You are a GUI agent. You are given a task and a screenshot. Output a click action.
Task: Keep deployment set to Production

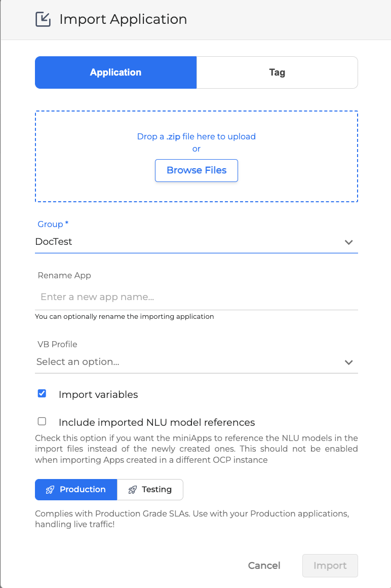pos(75,490)
